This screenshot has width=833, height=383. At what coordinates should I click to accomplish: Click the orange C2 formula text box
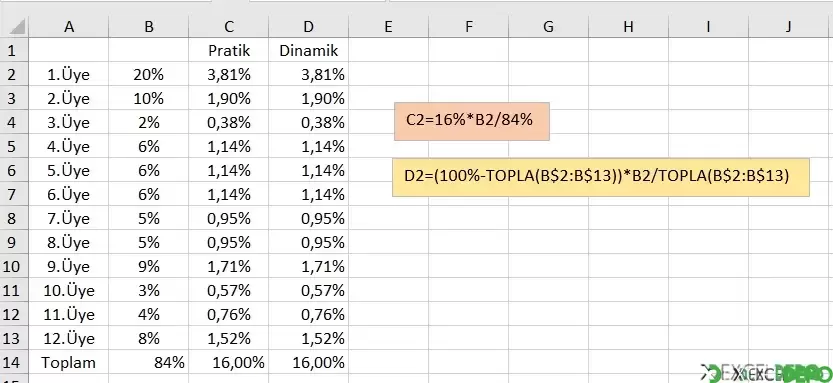pos(472,121)
